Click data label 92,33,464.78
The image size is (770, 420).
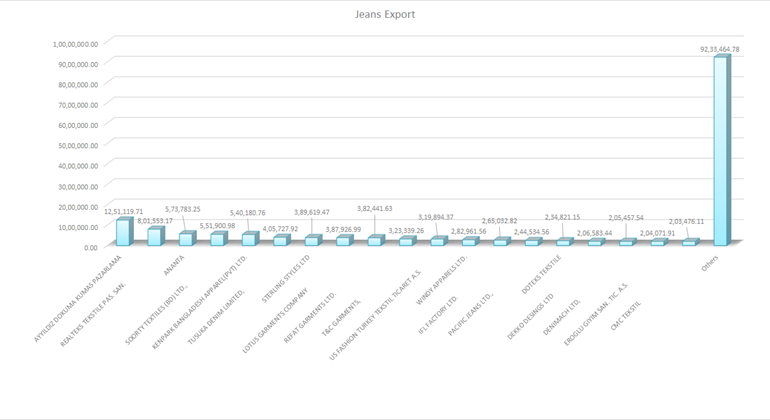719,49
